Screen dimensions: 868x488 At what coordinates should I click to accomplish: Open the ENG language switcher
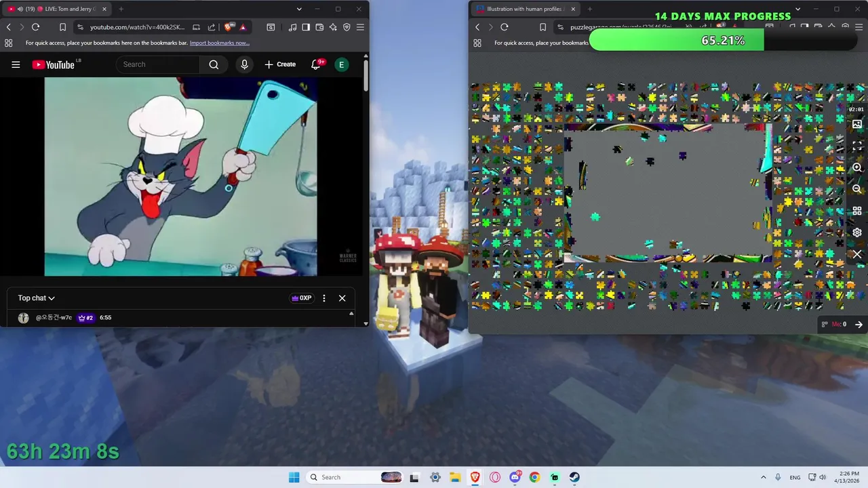pos(795,477)
